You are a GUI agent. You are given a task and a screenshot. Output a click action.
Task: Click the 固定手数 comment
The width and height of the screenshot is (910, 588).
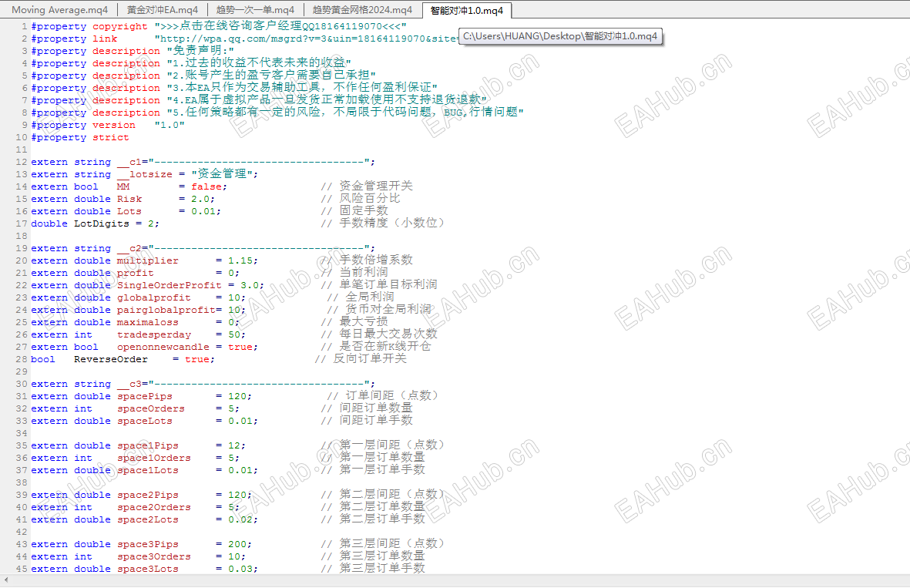click(x=364, y=210)
